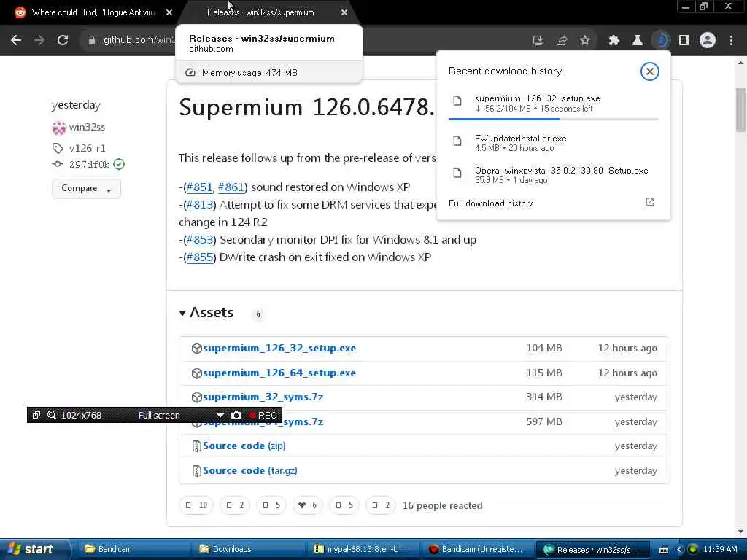
Task: Open Chrome labs flask icon
Action: 638,41
